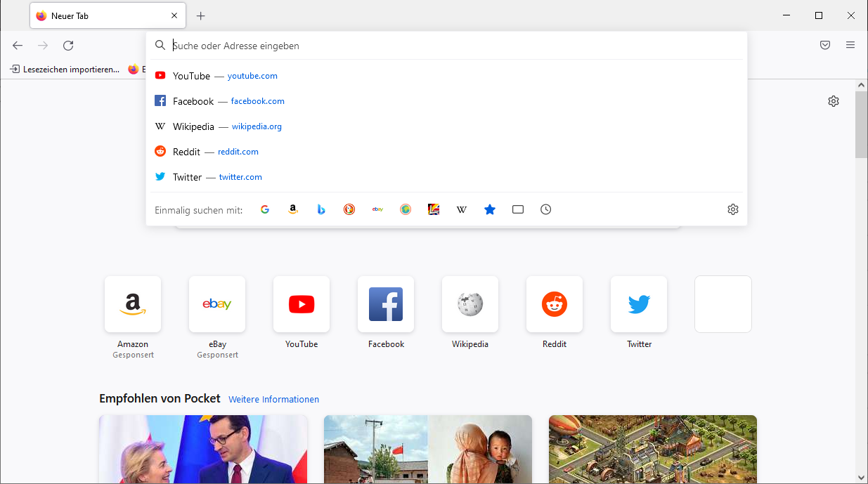Open the Facebook shortcut tile
This screenshot has width=868, height=484.
click(386, 304)
